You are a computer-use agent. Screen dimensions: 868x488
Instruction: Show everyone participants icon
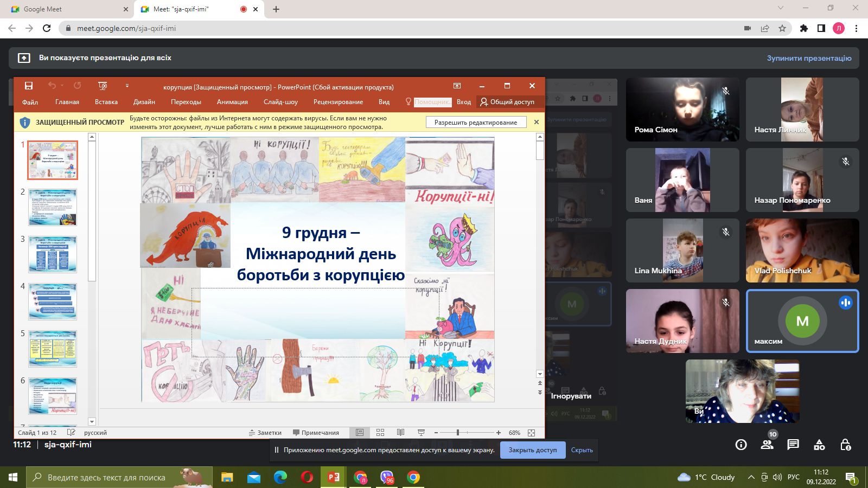click(767, 445)
